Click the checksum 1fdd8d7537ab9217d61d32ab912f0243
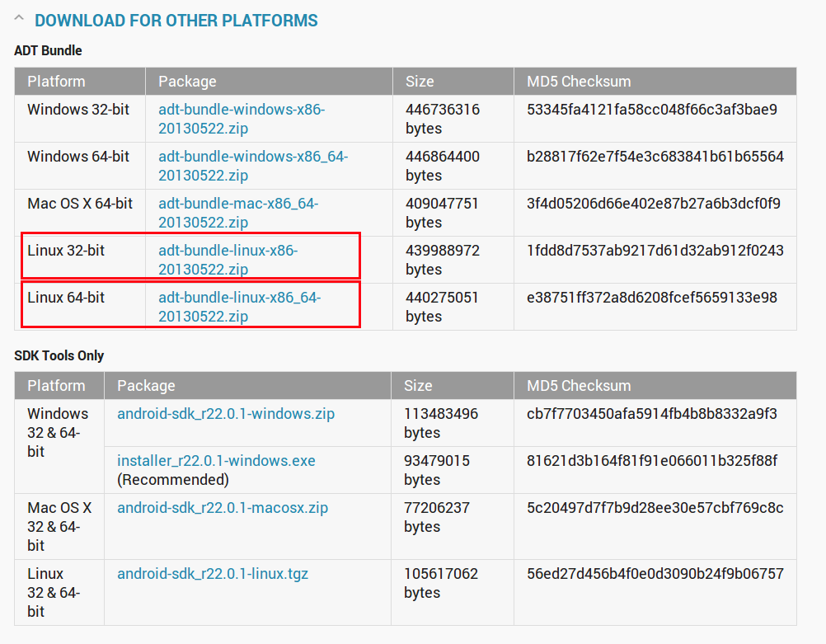 [x=655, y=251]
